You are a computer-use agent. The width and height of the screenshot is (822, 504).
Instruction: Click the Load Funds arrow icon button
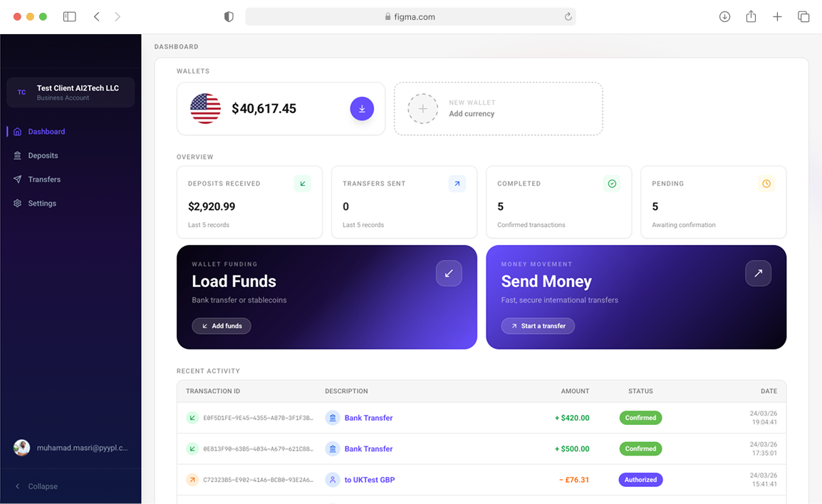pyautogui.click(x=449, y=273)
